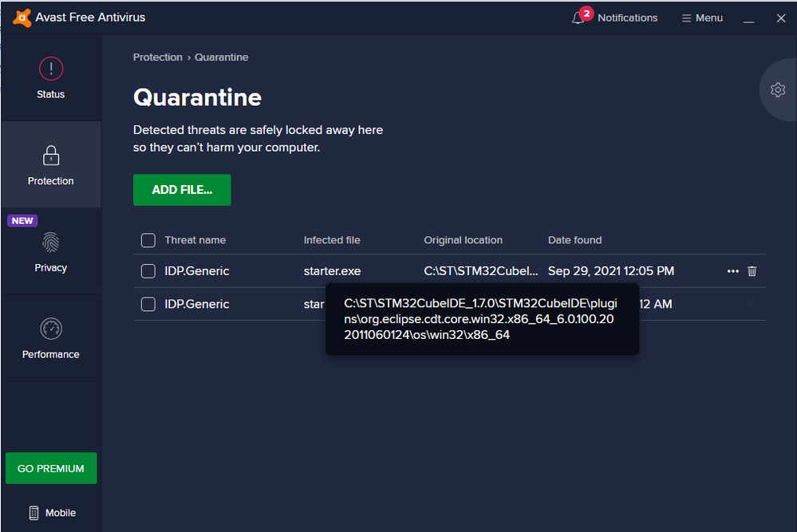Tick checkbox for second IDP.Generic row
This screenshot has height=532, width=797.
point(148,305)
